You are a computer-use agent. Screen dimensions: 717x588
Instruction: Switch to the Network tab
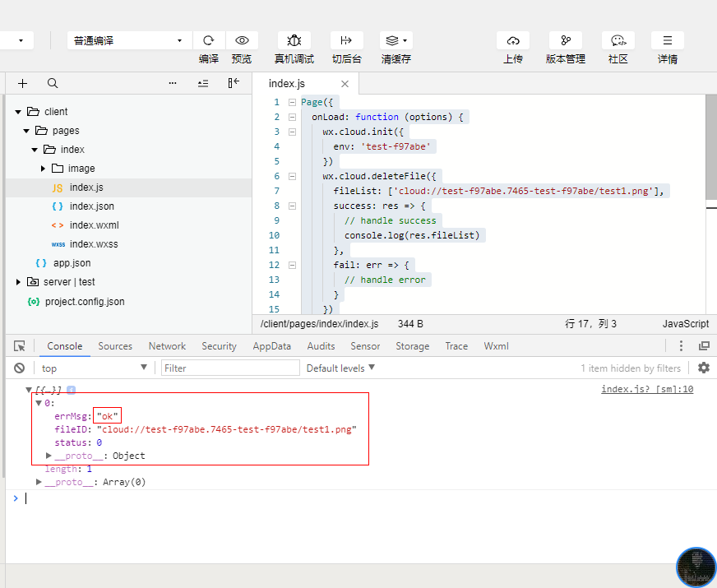pyautogui.click(x=167, y=346)
